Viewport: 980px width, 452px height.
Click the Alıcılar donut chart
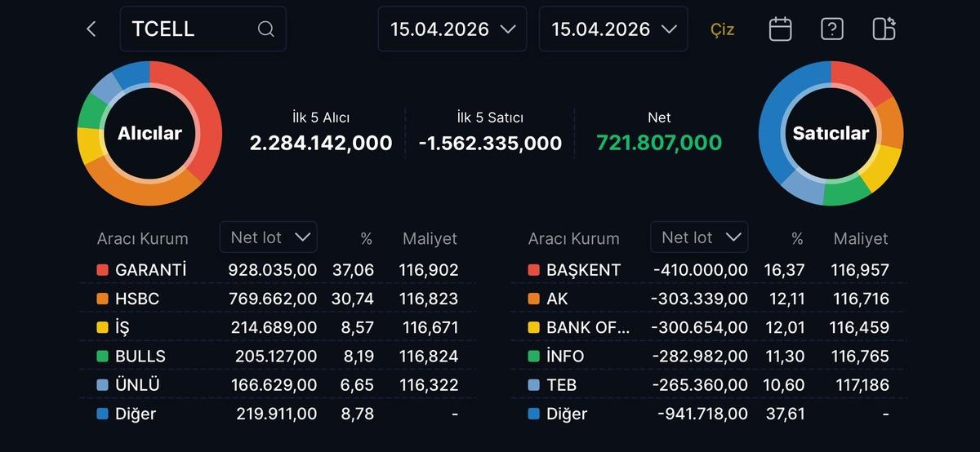pyautogui.click(x=149, y=133)
